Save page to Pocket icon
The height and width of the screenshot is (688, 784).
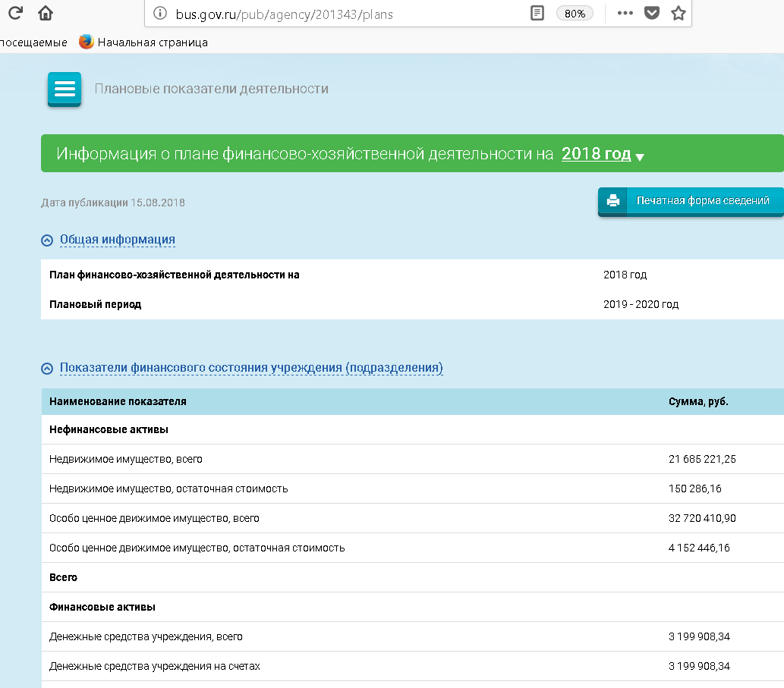[651, 13]
